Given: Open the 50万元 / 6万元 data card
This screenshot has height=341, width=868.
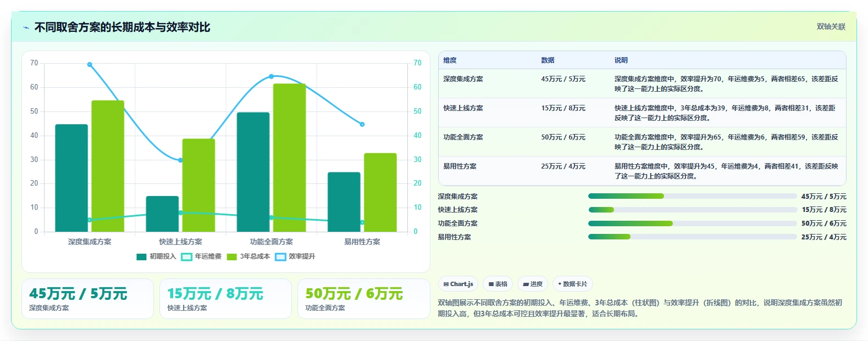Looking at the screenshot, I should (x=363, y=299).
